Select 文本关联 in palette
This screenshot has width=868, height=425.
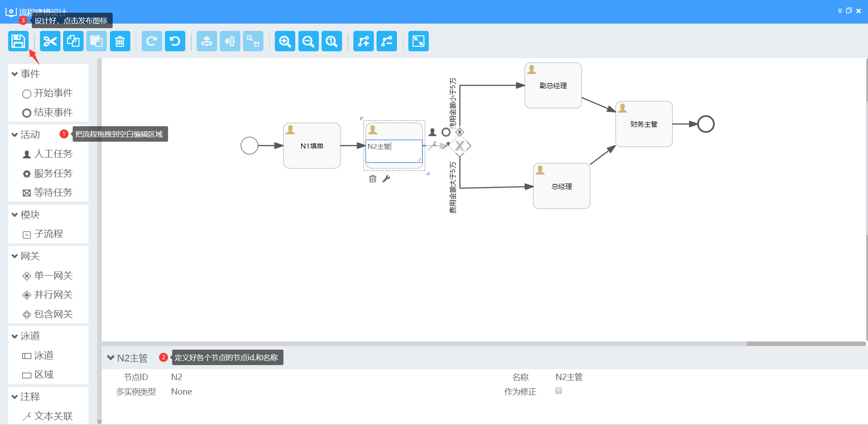[x=48, y=416]
